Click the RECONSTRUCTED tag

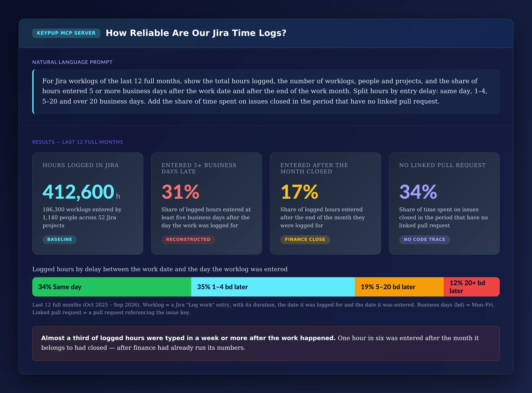(188, 240)
